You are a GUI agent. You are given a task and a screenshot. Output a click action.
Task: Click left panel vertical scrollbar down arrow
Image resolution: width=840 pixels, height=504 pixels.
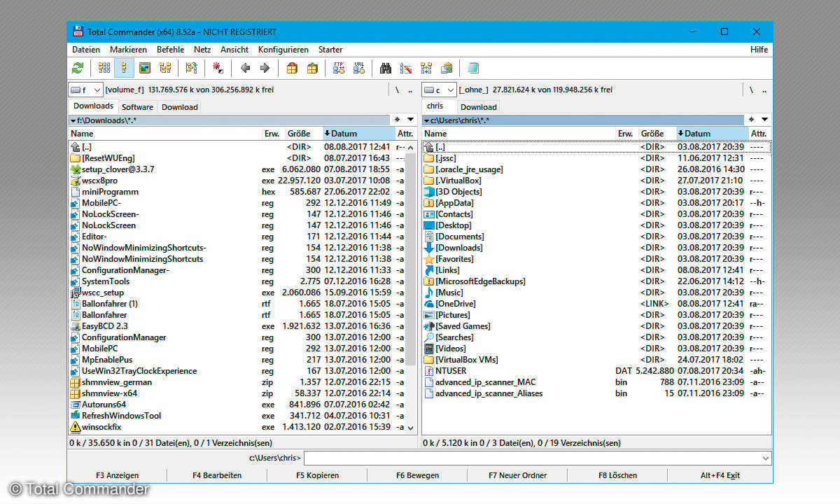(x=411, y=428)
